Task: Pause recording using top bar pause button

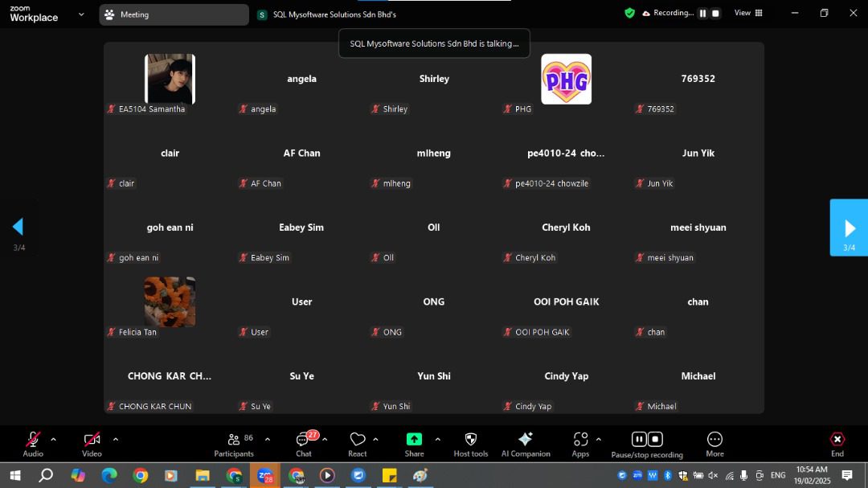Action: click(702, 14)
